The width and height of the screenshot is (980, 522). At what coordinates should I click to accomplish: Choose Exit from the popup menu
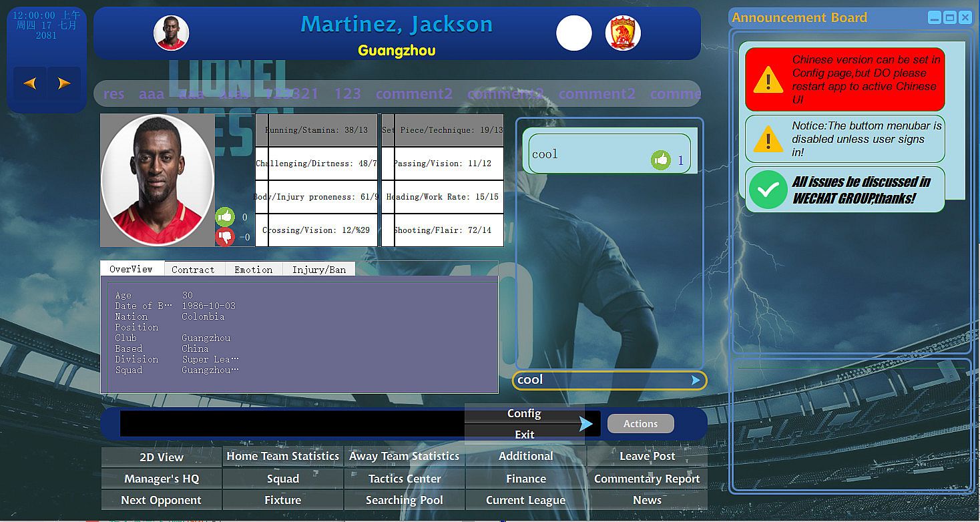(524, 435)
